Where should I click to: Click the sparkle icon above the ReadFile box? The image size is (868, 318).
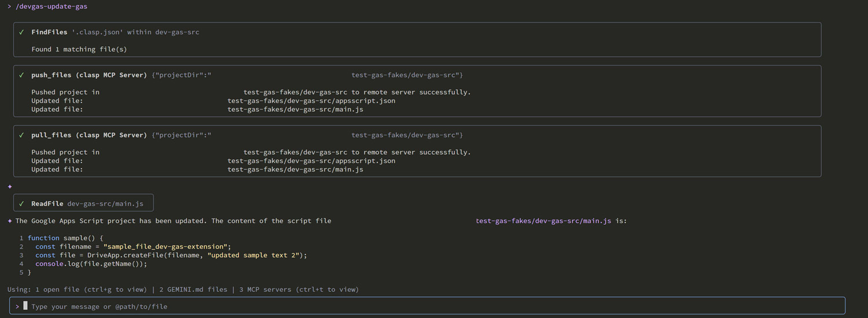(x=10, y=187)
